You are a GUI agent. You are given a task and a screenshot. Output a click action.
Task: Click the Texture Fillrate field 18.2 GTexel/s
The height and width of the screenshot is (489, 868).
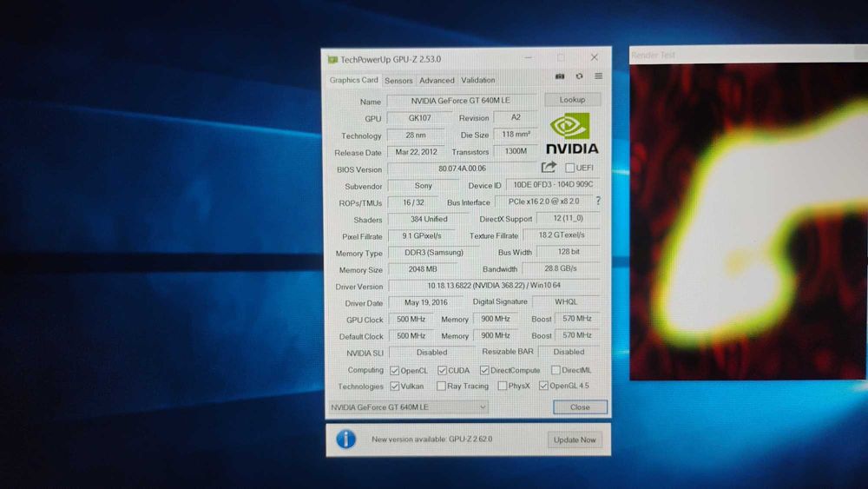click(562, 235)
